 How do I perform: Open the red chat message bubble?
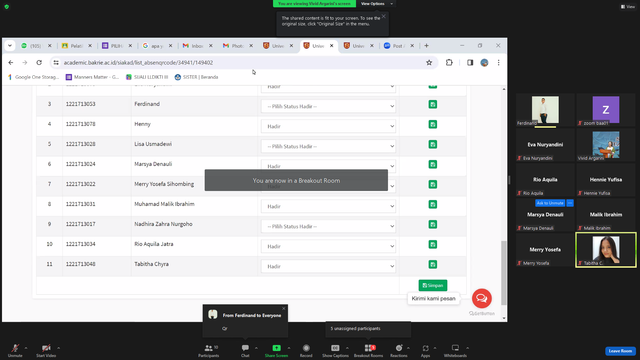coord(482,298)
